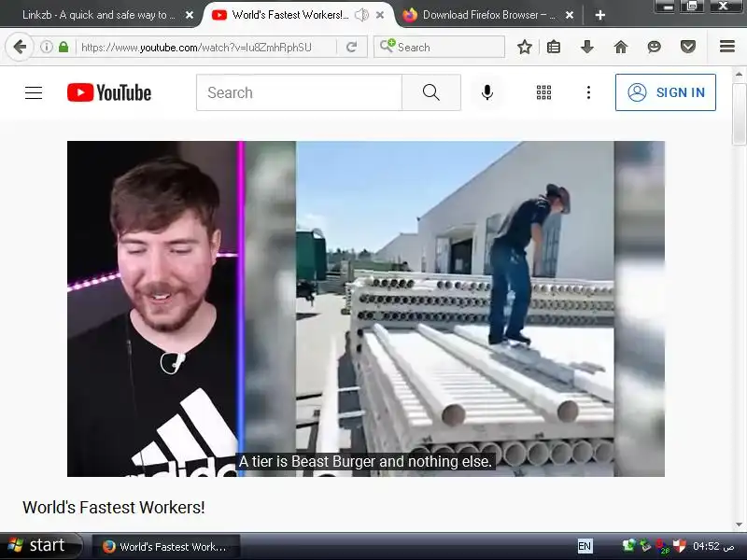Click the Firefox toolbar Search box
The height and width of the screenshot is (560, 747).
(x=439, y=47)
